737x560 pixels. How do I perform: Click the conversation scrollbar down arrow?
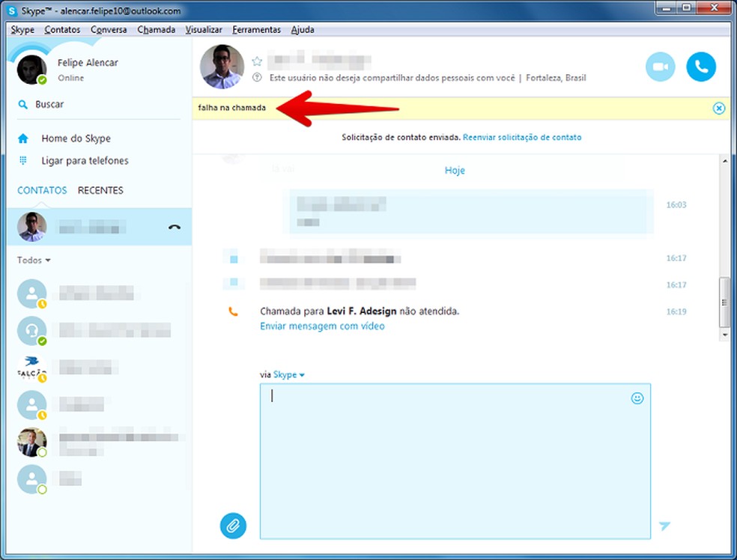click(725, 335)
